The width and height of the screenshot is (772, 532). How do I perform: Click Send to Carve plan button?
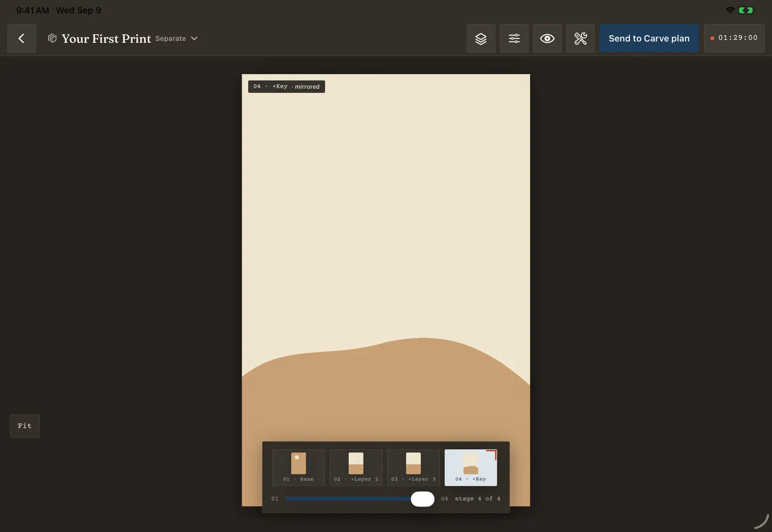tap(649, 39)
